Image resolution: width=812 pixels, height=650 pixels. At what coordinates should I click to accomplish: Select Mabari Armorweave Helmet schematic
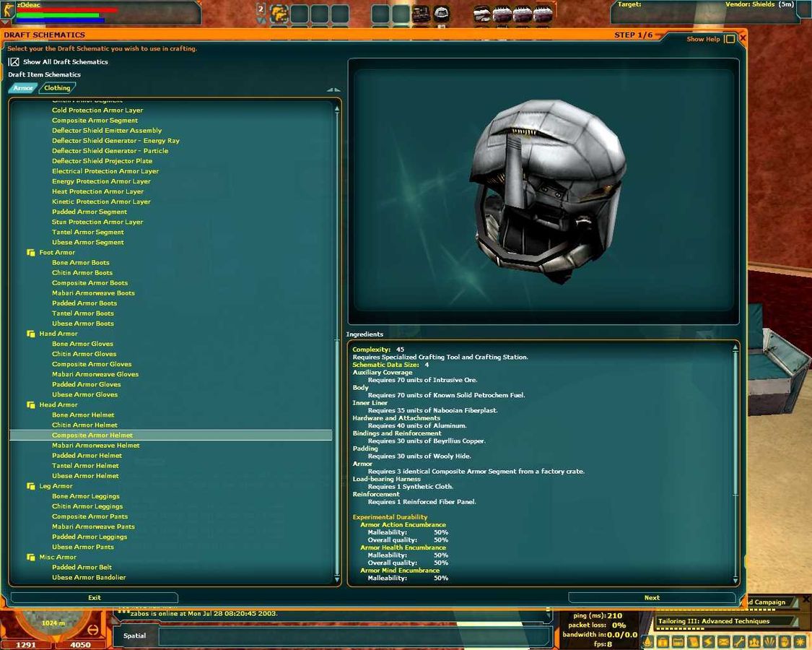point(95,446)
